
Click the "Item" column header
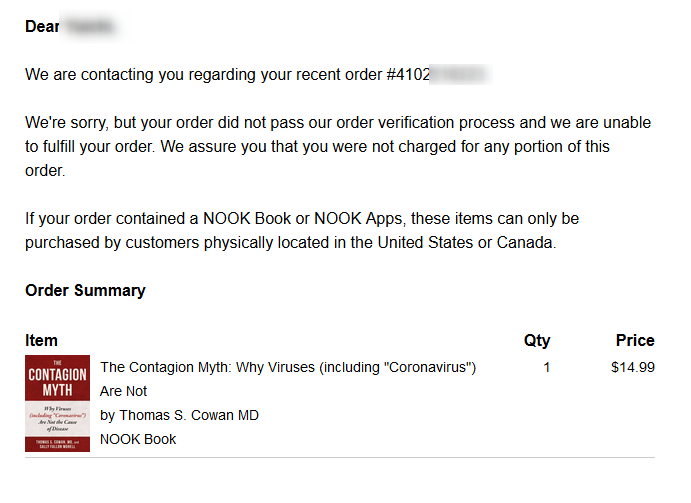41,340
